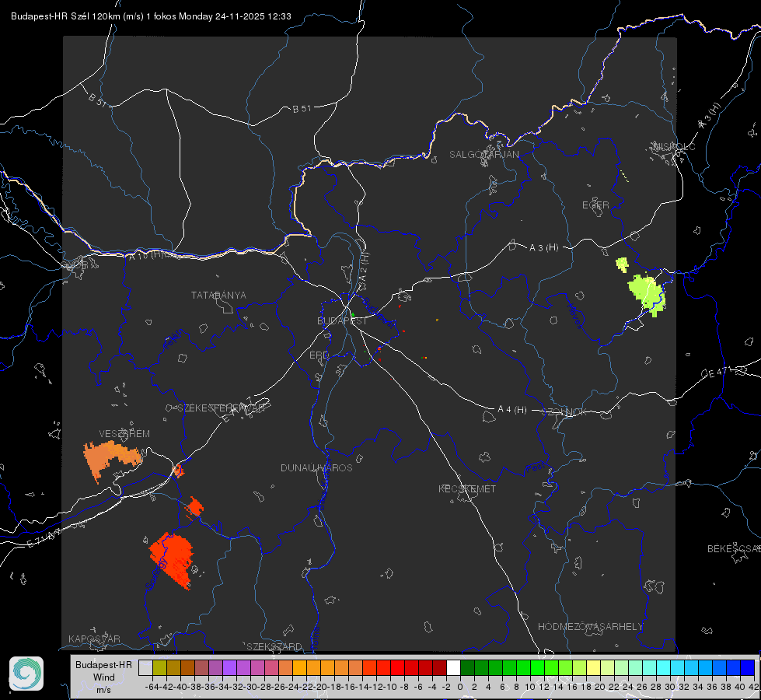Viewport: 761px width, 700px height.
Task: Click the SZEKSZARD city label
Action: 274,646
